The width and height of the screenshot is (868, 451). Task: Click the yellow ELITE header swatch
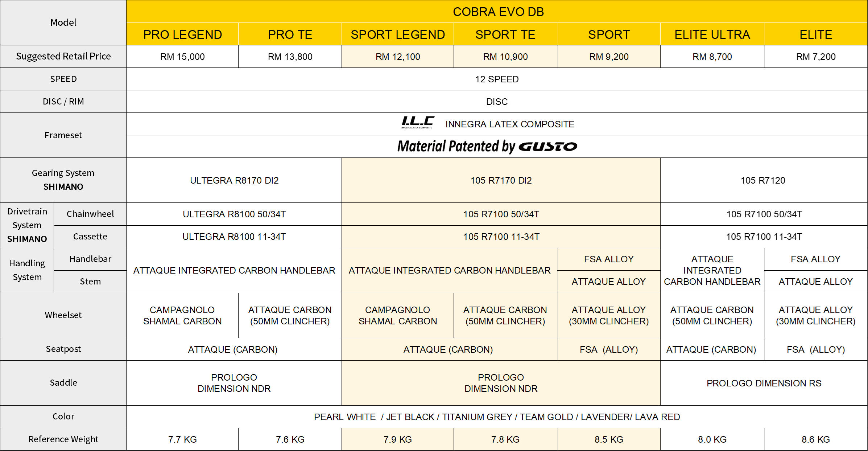point(815,34)
